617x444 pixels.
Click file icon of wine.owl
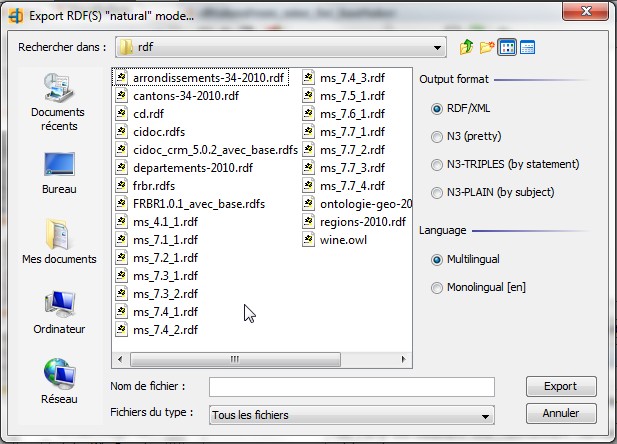tap(308, 239)
